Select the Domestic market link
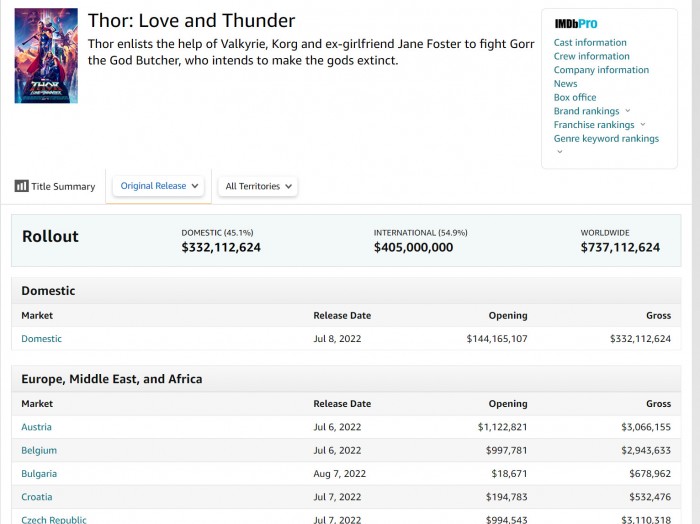Screen dimensions: 700x524 [41, 339]
